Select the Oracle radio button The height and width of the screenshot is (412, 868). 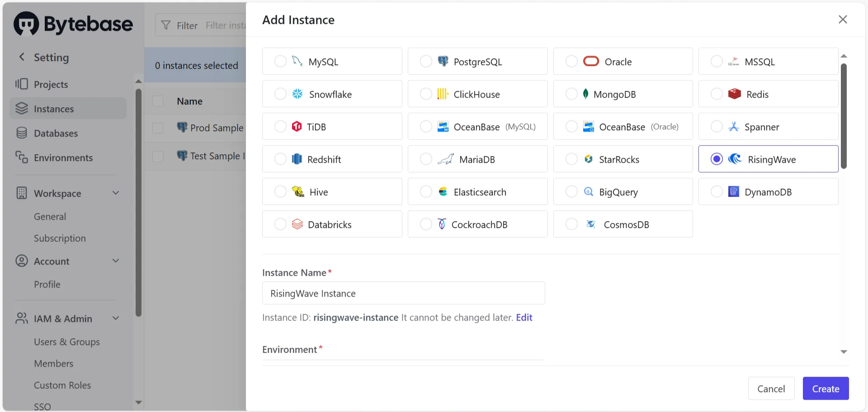coord(571,61)
